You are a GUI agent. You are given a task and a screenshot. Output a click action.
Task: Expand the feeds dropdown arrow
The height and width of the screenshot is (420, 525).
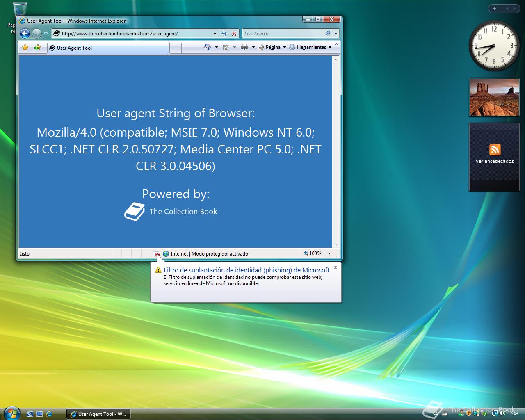(x=235, y=47)
